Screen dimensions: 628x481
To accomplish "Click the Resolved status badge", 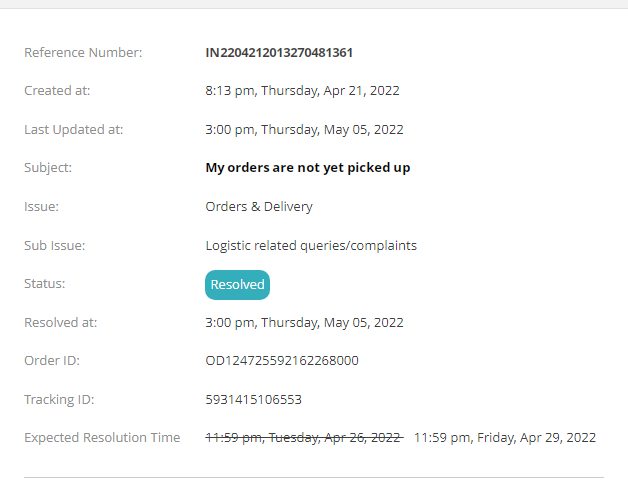I will click(237, 285).
